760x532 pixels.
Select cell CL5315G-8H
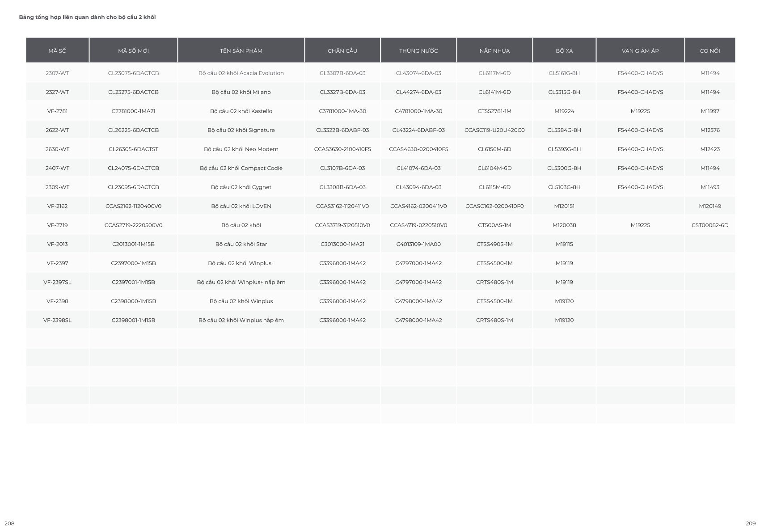tap(564, 92)
